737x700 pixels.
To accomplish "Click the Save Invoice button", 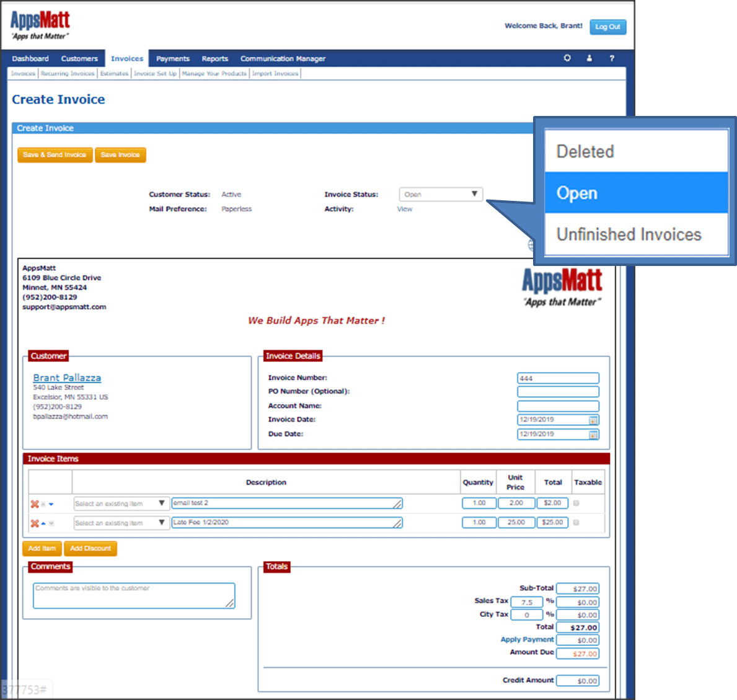I will coord(120,154).
